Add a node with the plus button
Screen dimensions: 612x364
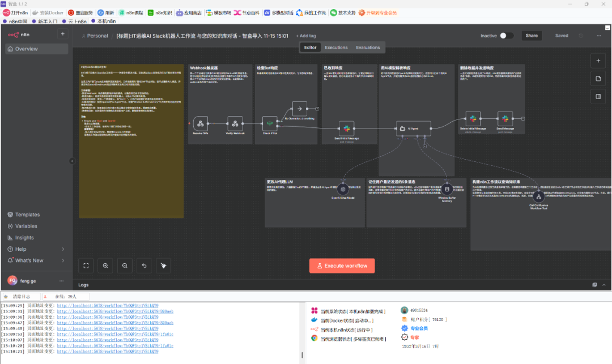(598, 61)
